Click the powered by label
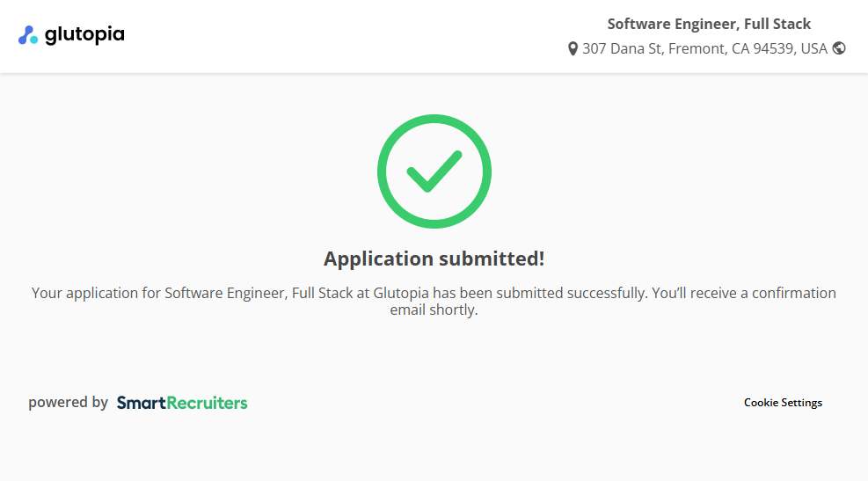The image size is (868, 481). pyautogui.click(x=68, y=403)
